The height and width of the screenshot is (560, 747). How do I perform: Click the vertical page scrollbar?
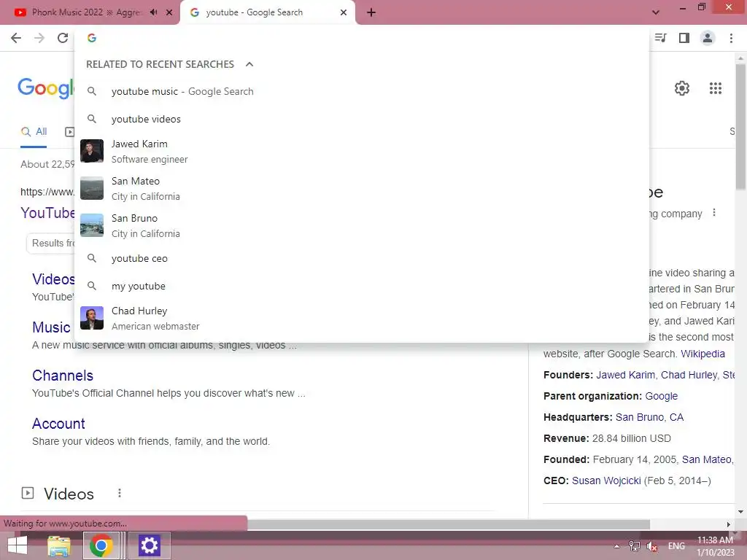tap(740, 126)
